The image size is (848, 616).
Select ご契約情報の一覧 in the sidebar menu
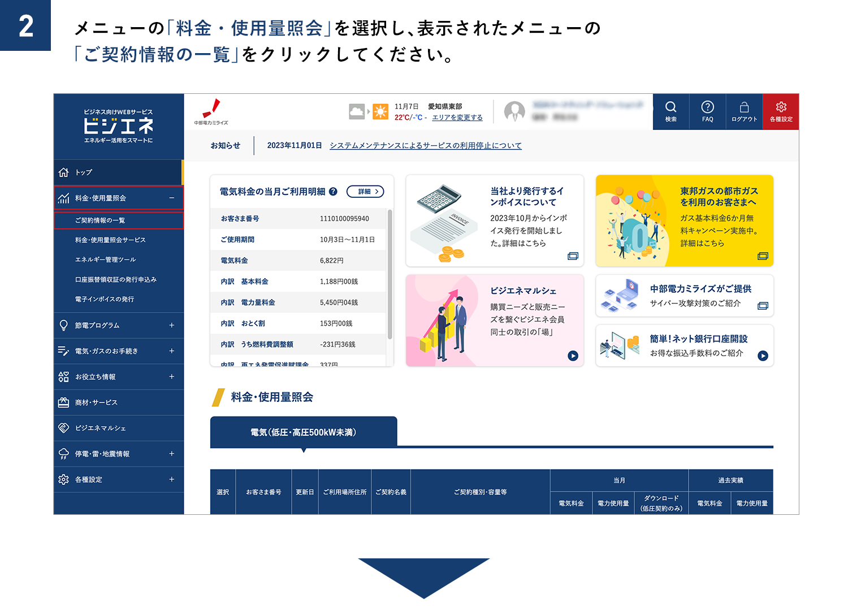pos(101,220)
